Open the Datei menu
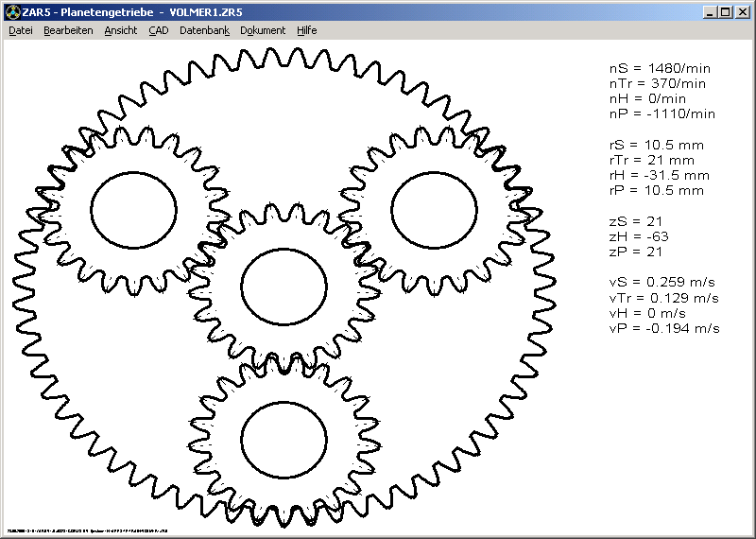This screenshot has height=539, width=756. [21, 30]
